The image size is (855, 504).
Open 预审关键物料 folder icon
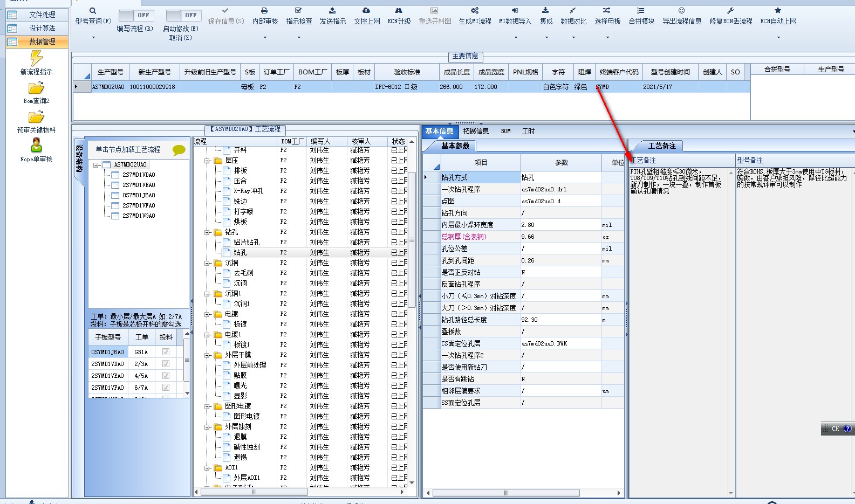[x=36, y=118]
